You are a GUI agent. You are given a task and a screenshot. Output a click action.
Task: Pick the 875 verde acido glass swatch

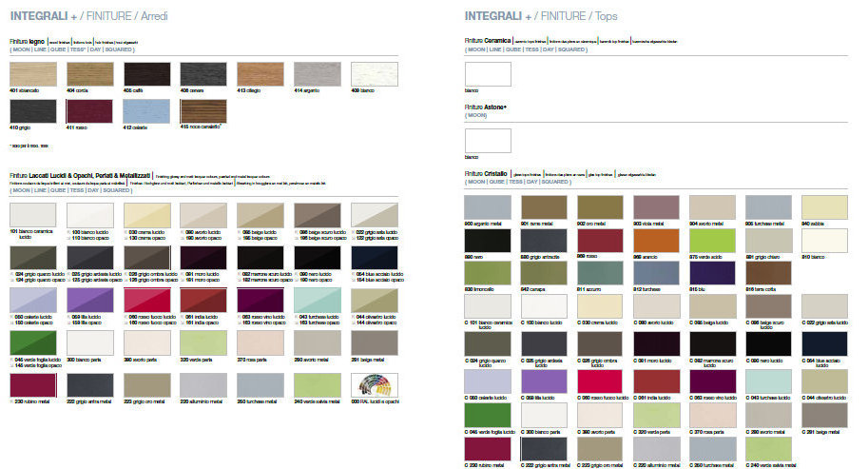711,241
